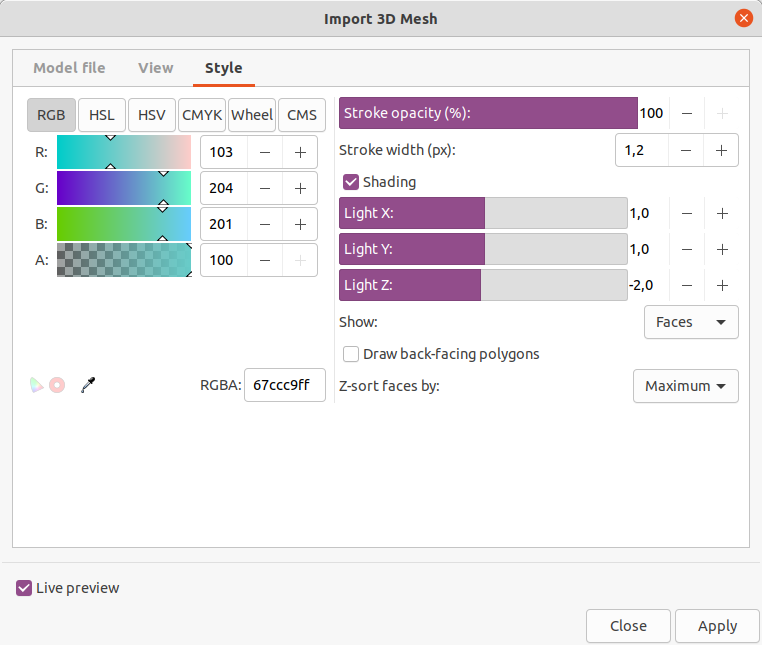Image resolution: width=762 pixels, height=645 pixels.
Task: Enable Draw back-facing polygons
Action: point(351,354)
